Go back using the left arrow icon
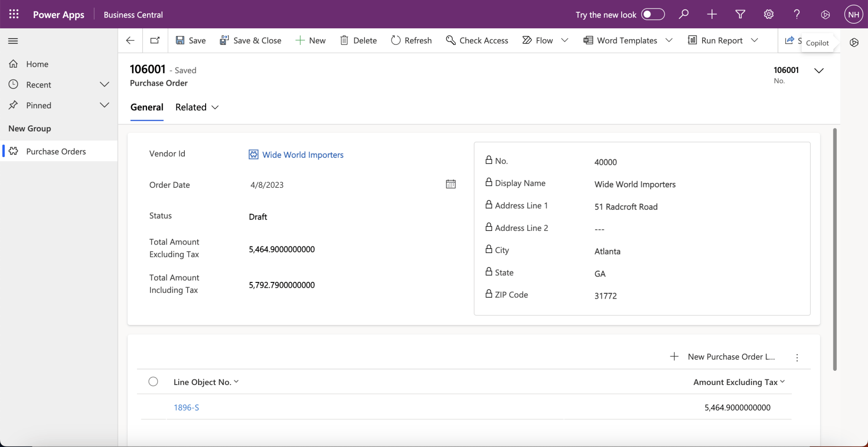Image resolution: width=868 pixels, height=447 pixels. (x=130, y=41)
